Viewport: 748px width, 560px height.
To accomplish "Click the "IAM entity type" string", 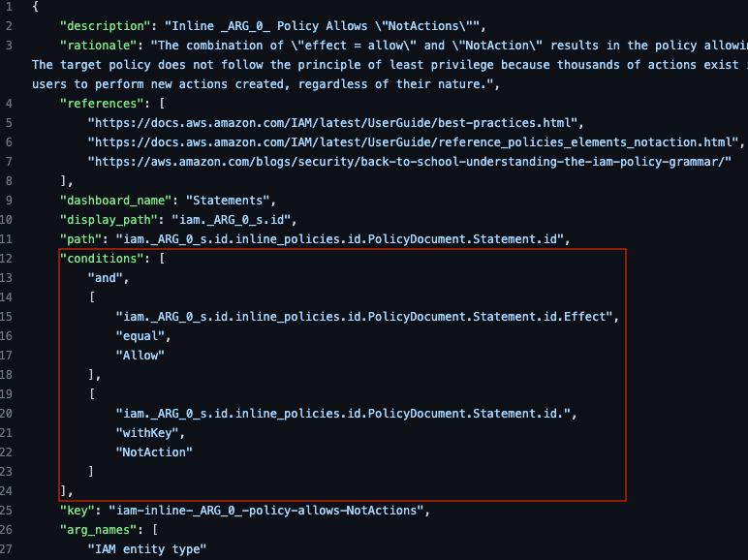I will 147,549.
